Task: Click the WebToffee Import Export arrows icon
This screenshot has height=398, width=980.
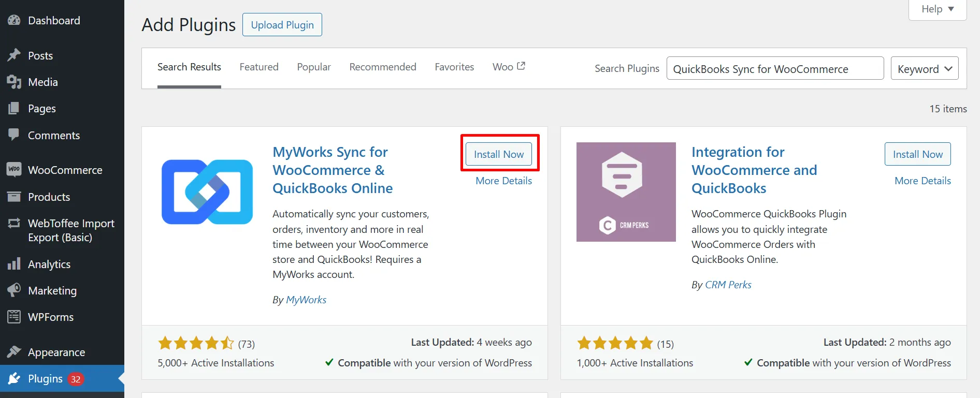Action: click(x=14, y=223)
